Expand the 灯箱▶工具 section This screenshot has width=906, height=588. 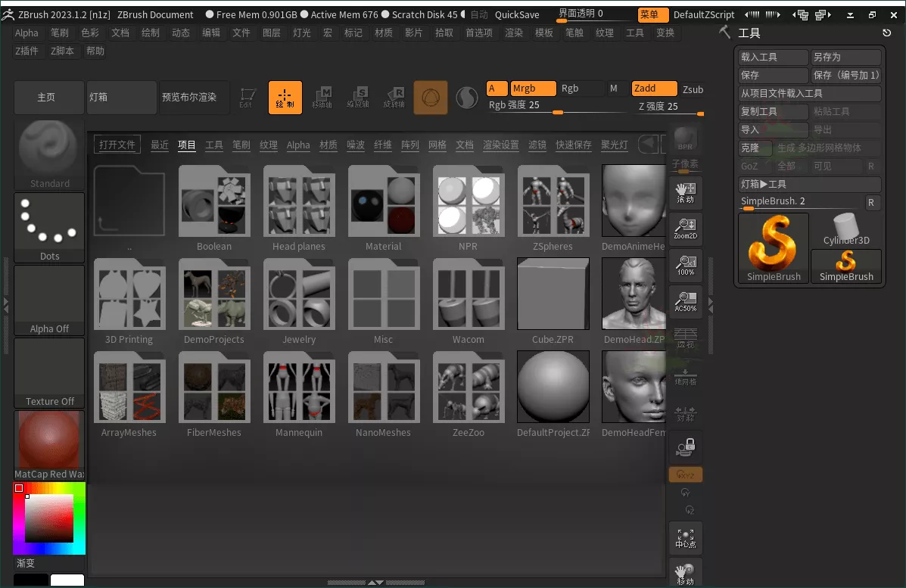coord(809,184)
